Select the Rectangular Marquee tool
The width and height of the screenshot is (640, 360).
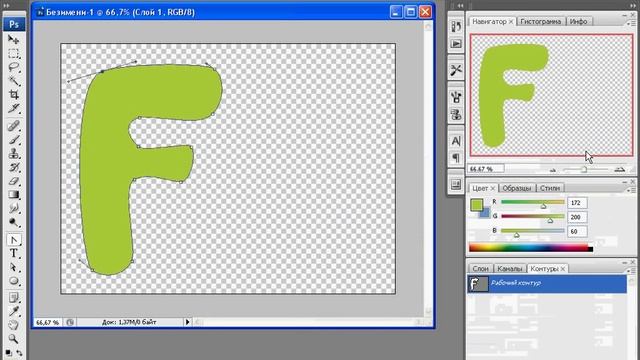(13, 53)
